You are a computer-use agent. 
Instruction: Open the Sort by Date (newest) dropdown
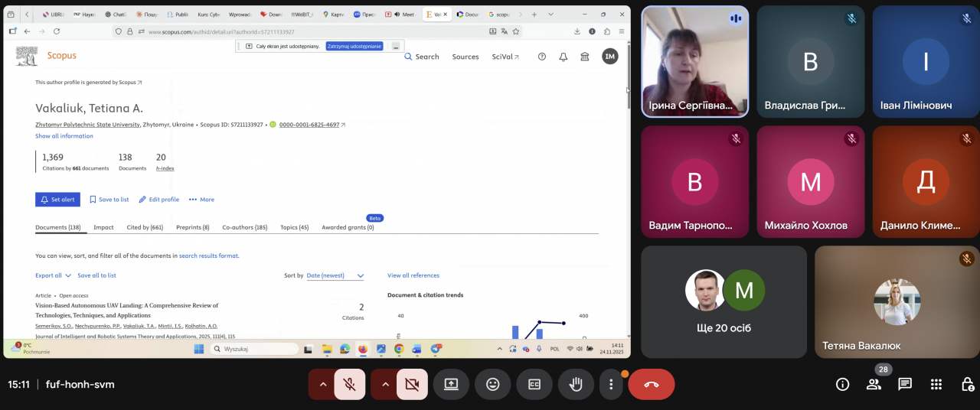(335, 275)
